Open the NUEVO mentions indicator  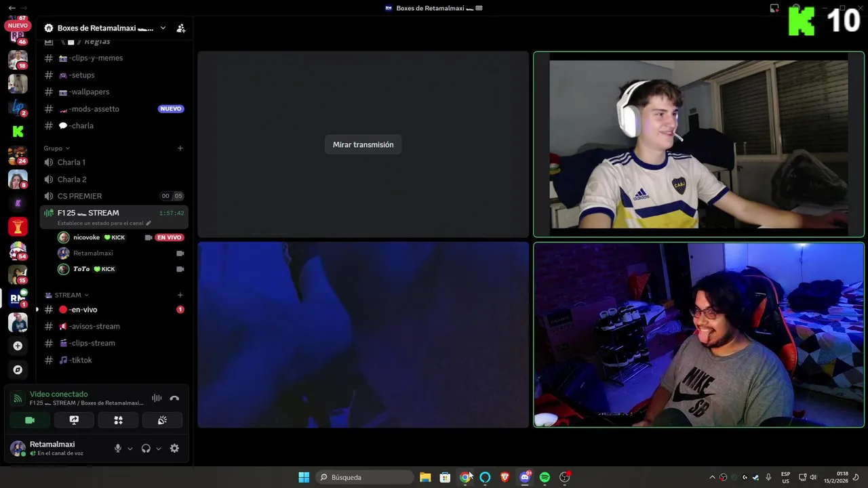(18, 25)
